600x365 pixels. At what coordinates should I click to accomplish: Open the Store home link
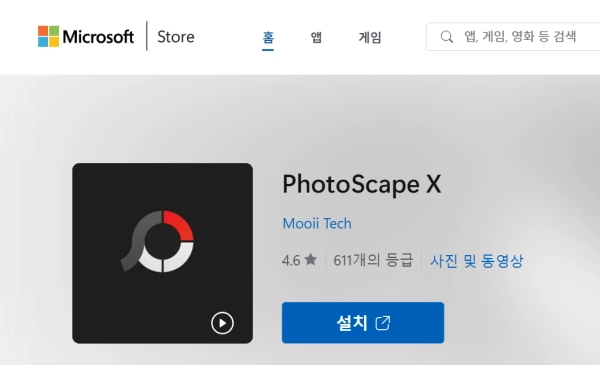pyautogui.click(x=176, y=37)
